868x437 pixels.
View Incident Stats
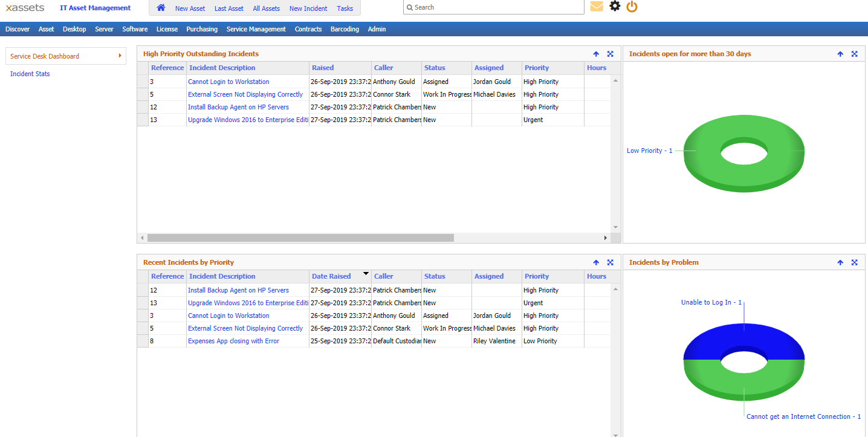point(30,73)
